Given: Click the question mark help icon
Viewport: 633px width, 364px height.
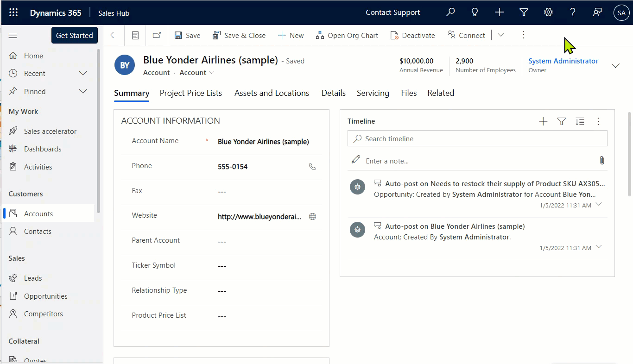Looking at the screenshot, I should click(x=573, y=13).
